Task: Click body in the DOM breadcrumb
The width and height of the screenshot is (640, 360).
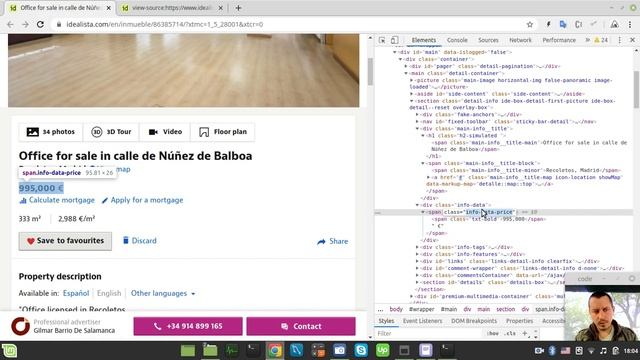Action: pos(396,309)
